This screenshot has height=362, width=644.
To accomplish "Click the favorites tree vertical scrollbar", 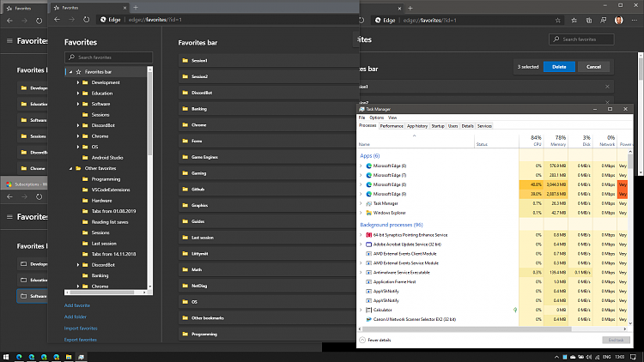I will (x=150, y=114).
